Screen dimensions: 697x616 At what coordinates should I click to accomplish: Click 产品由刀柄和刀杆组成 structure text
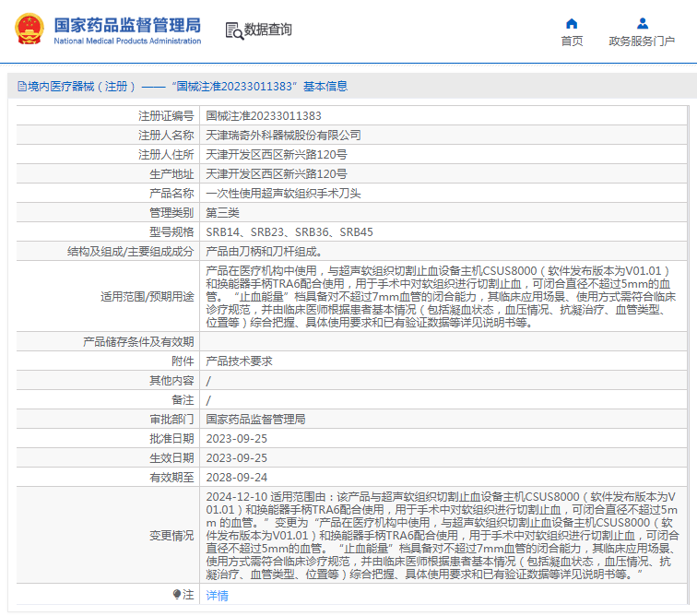click(x=264, y=252)
